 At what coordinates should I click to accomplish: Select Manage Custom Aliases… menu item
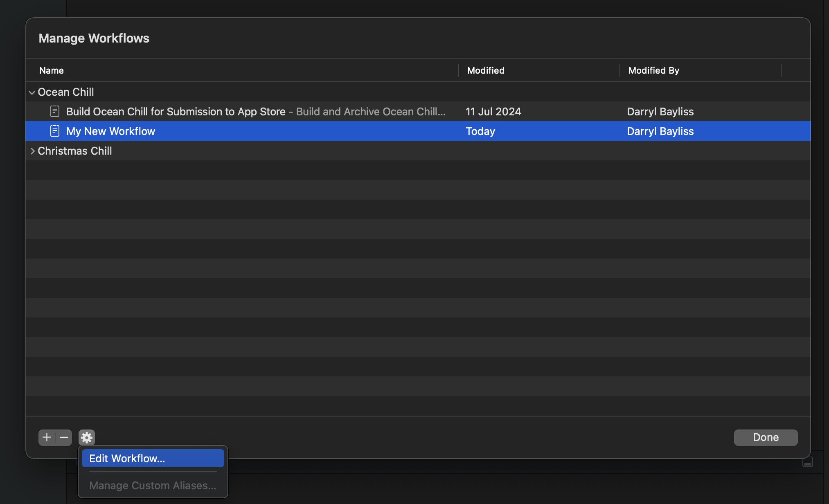[x=153, y=485]
